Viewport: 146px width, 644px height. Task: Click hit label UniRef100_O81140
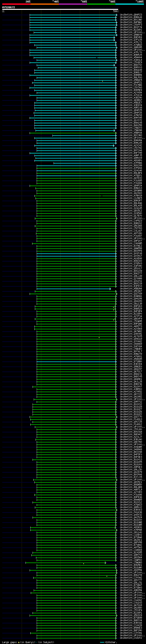pyautogui.click(x=131, y=533)
